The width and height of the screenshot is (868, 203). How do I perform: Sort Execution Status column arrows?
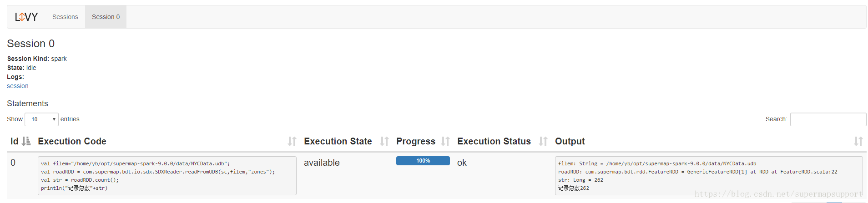[543, 141]
